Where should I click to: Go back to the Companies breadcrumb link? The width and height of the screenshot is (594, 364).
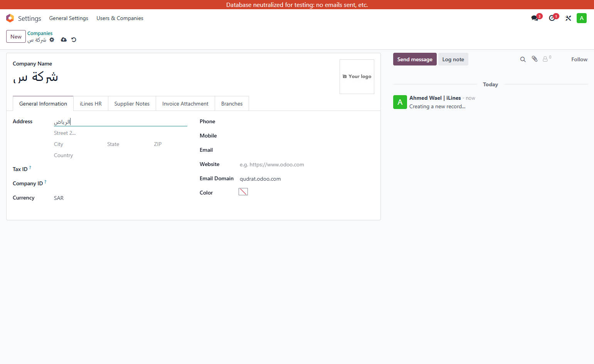coord(40,34)
